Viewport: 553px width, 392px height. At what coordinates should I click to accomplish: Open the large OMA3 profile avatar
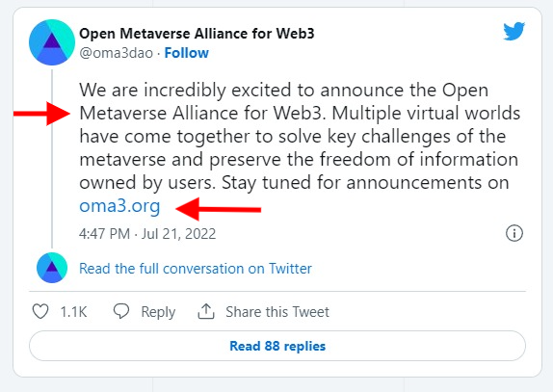52,42
